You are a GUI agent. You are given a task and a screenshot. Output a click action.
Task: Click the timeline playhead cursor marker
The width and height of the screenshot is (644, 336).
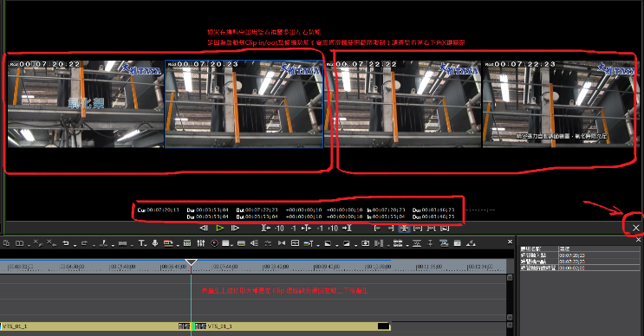[x=191, y=262]
